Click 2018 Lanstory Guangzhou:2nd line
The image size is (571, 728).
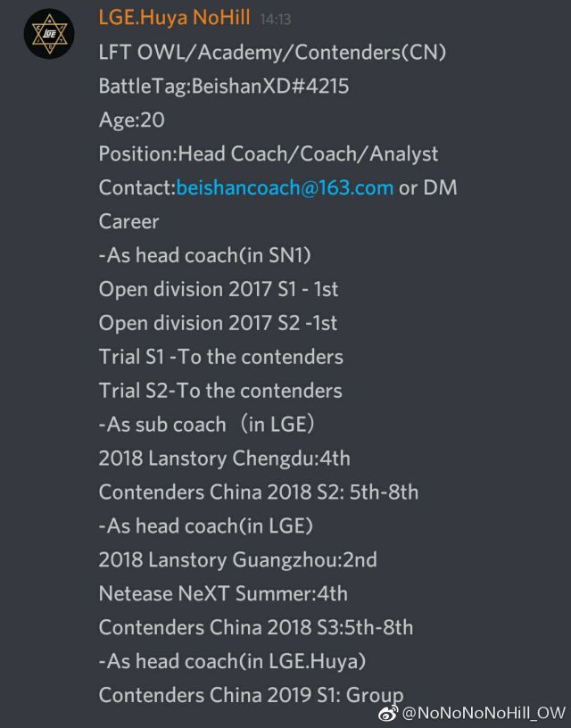(237, 560)
